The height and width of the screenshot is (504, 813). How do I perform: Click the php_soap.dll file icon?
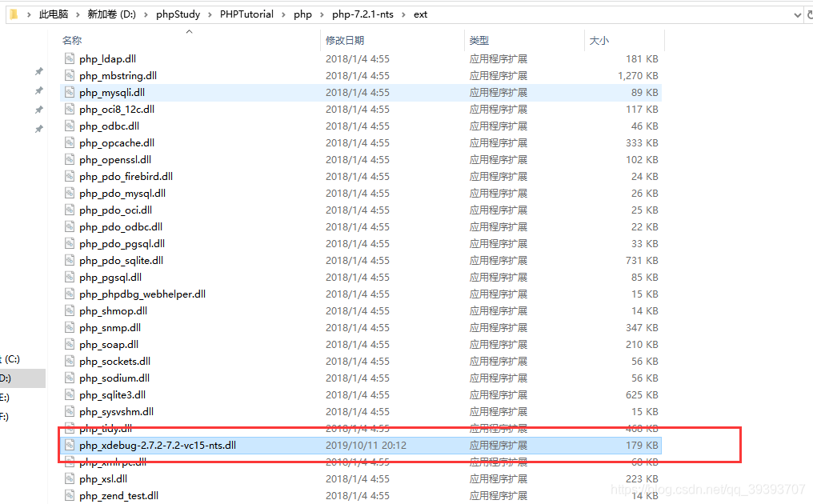click(x=70, y=344)
